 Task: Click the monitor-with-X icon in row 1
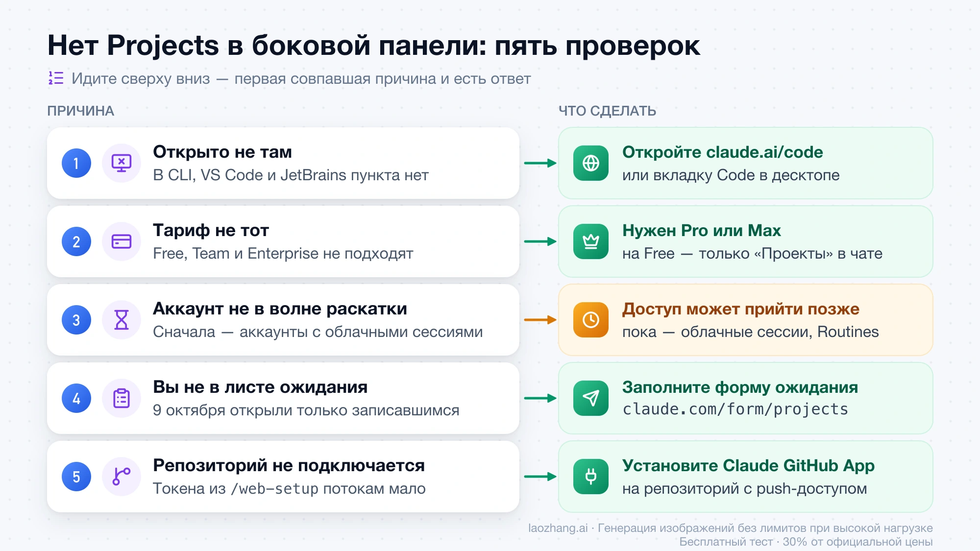click(x=122, y=163)
